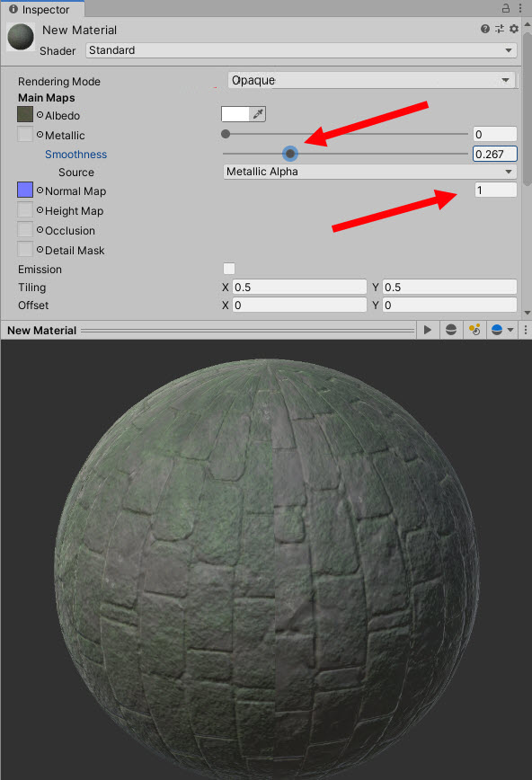Click the Smoothness slider handle

(x=290, y=154)
